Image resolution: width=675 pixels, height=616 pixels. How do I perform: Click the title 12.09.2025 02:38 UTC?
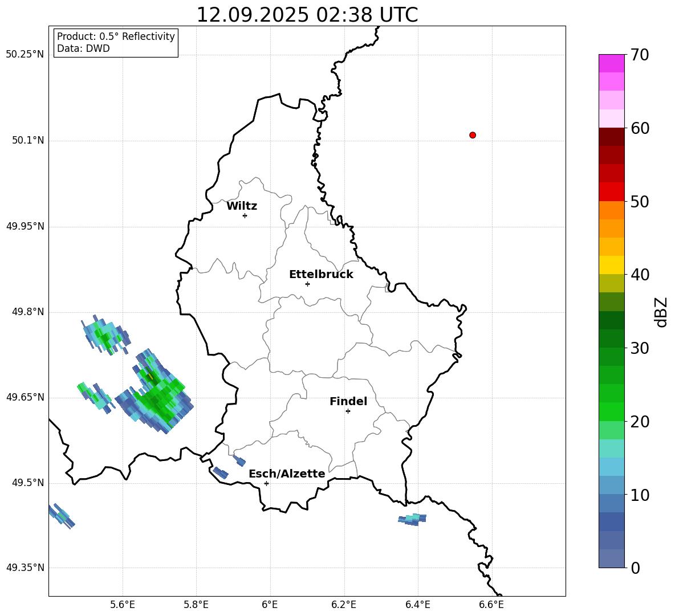tap(307, 15)
